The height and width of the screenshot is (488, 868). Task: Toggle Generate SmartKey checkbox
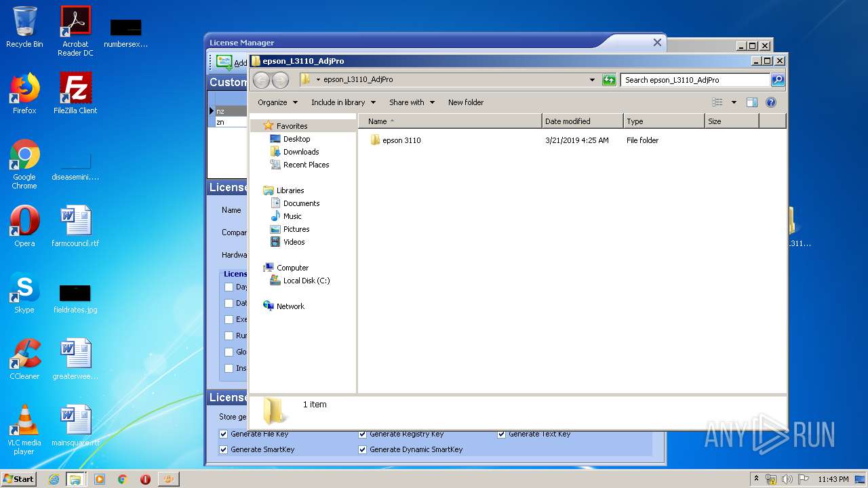[x=224, y=449]
